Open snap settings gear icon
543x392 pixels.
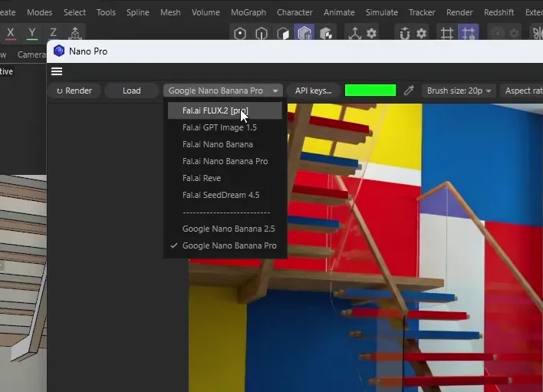pyautogui.click(x=422, y=34)
